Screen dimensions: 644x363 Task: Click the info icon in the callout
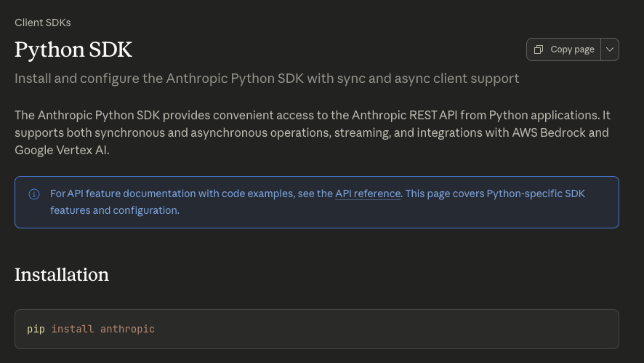[x=34, y=194]
